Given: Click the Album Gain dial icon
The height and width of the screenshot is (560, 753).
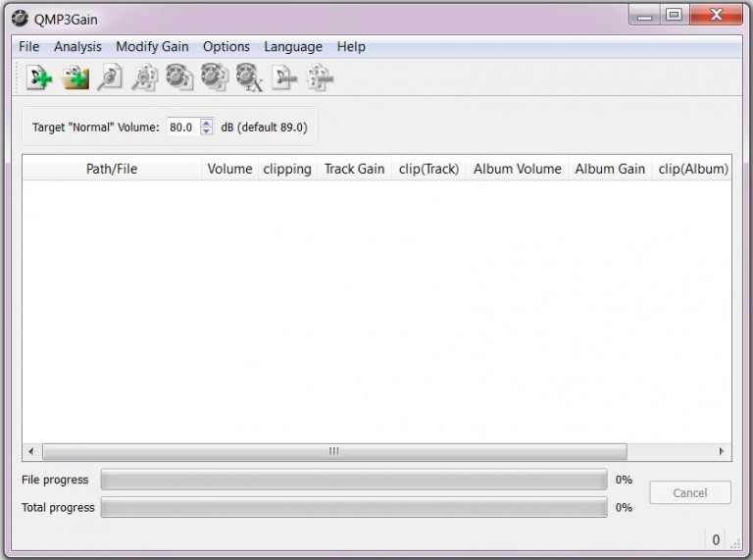Looking at the screenshot, I should (214, 77).
